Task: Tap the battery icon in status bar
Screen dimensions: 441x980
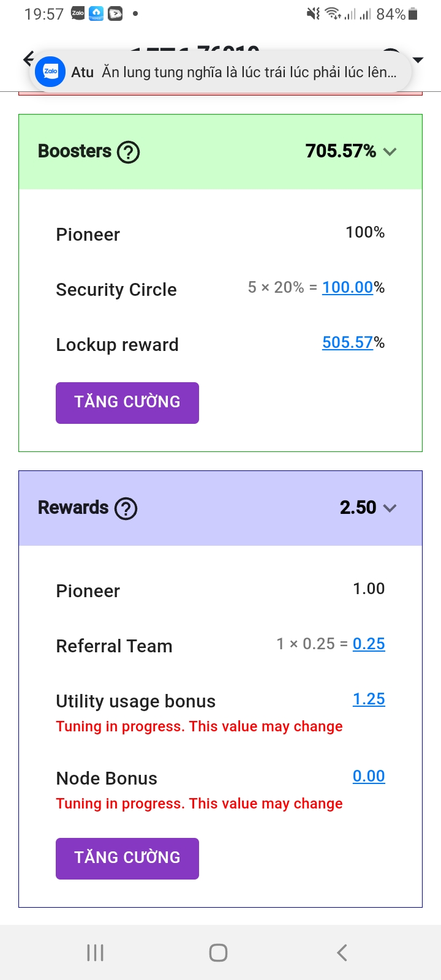Action: (x=413, y=13)
